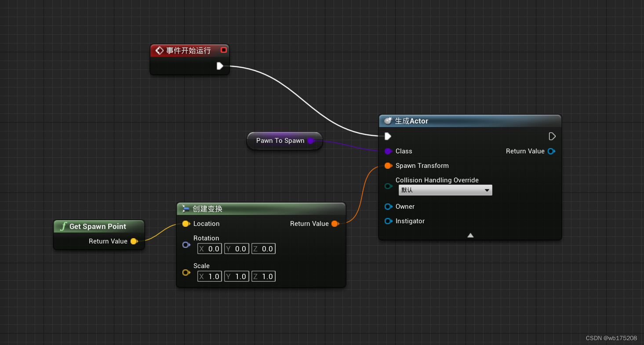Select the yellow Location input pin on 创建变换

(x=186, y=224)
